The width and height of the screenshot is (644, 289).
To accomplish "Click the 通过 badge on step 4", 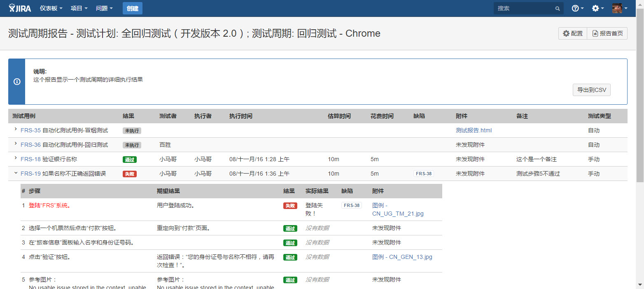I will tap(290, 257).
